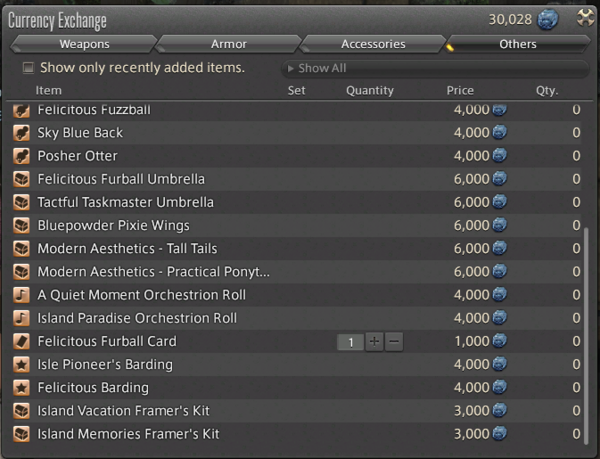Select Modern Aesthetics - Tall Tails row

point(127,249)
